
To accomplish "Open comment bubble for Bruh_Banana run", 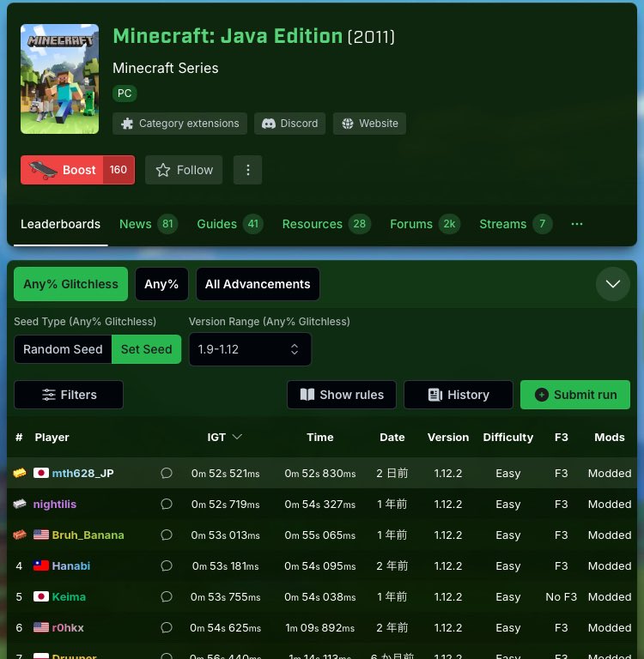I will click(x=167, y=535).
